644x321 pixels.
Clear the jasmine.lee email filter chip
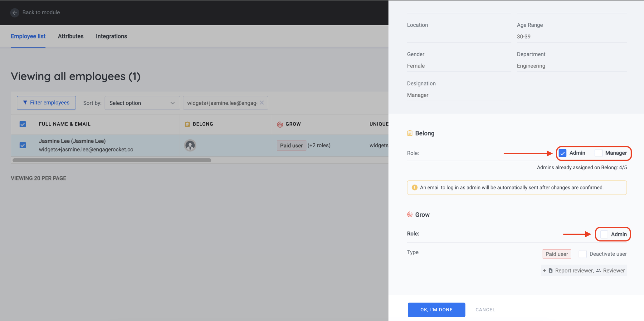pos(262,102)
